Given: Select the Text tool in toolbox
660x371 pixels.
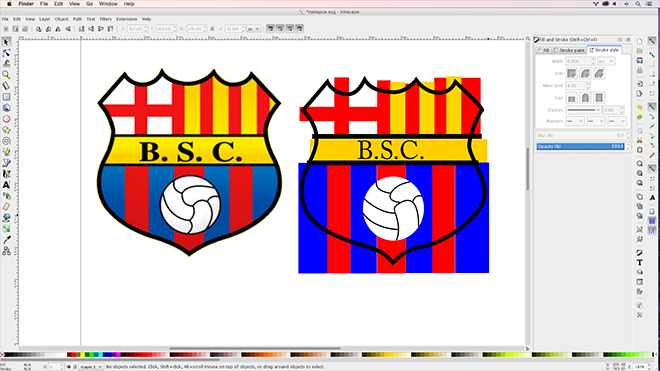Looking at the screenshot, I should pos(6,185).
